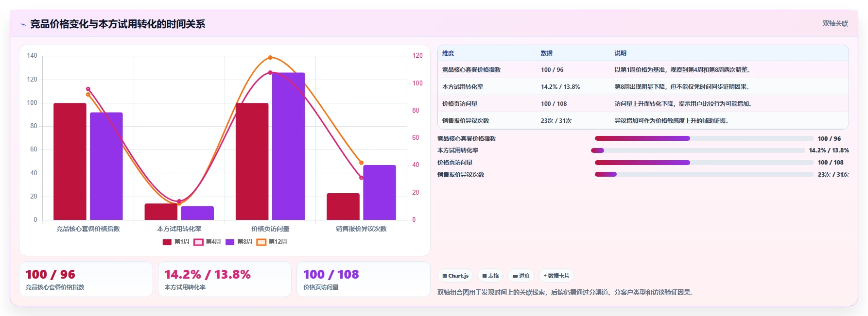Image resolution: width=868 pixels, height=316 pixels.
Task: Select the purple bar for 本方试用转化率
Action: coord(197,213)
